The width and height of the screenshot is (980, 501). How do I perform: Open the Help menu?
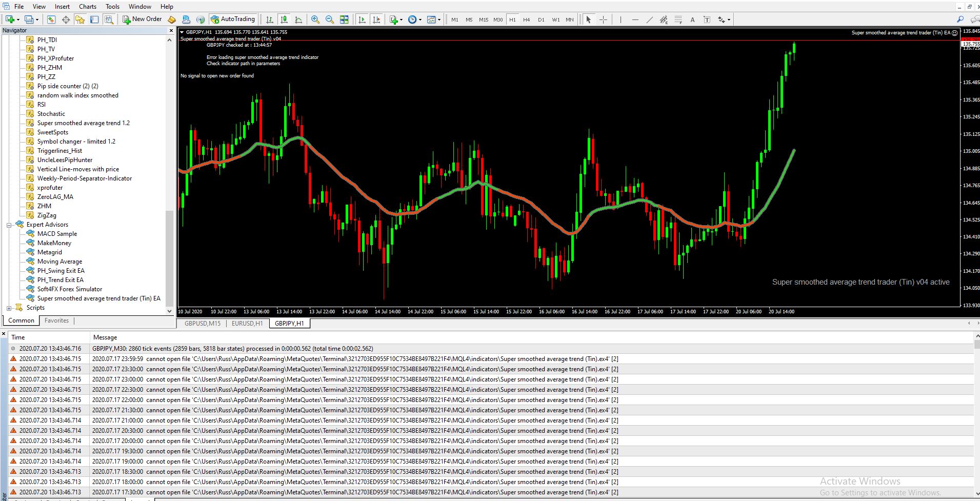pyautogui.click(x=167, y=6)
